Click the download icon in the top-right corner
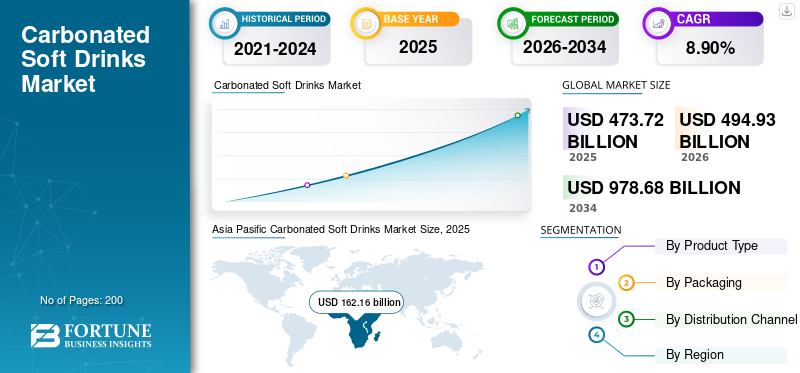800x373 pixels. point(786,11)
